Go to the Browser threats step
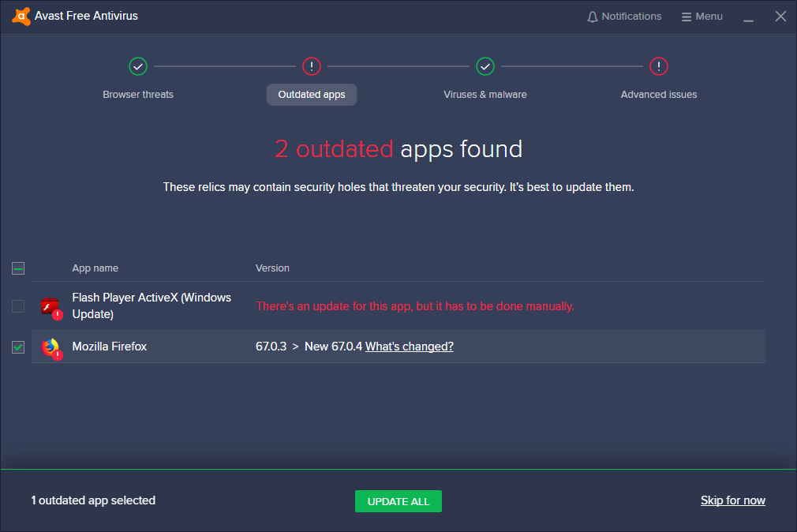The width and height of the screenshot is (797, 532). [x=138, y=95]
